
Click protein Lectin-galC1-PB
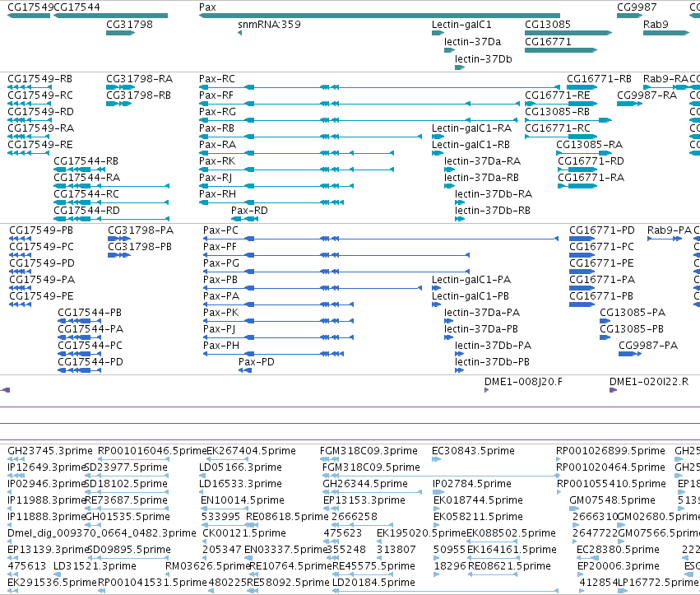pos(470,296)
